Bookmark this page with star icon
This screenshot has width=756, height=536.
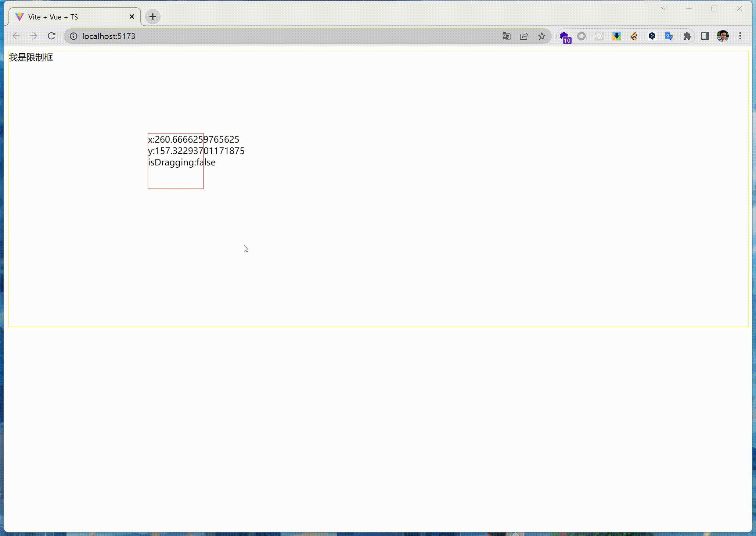click(542, 36)
